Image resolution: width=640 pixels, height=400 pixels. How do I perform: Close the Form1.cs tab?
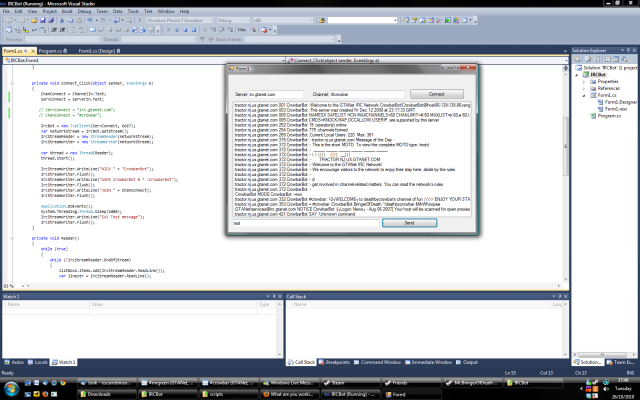pos(33,51)
